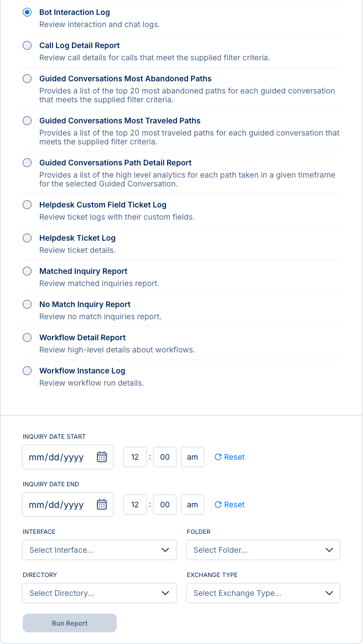This screenshot has height=644, width=363.
Task: Click the Inquiry Date End minutes field
Action: coord(164,505)
